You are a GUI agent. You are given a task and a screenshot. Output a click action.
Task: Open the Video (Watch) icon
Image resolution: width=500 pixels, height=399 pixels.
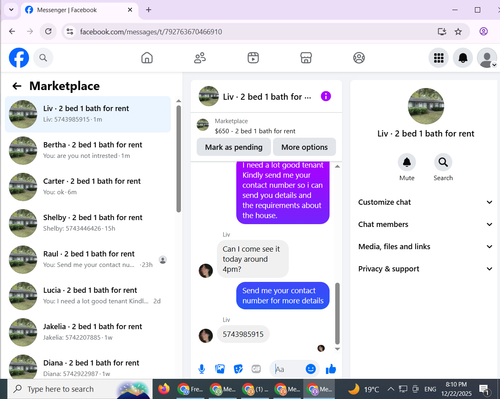(253, 58)
